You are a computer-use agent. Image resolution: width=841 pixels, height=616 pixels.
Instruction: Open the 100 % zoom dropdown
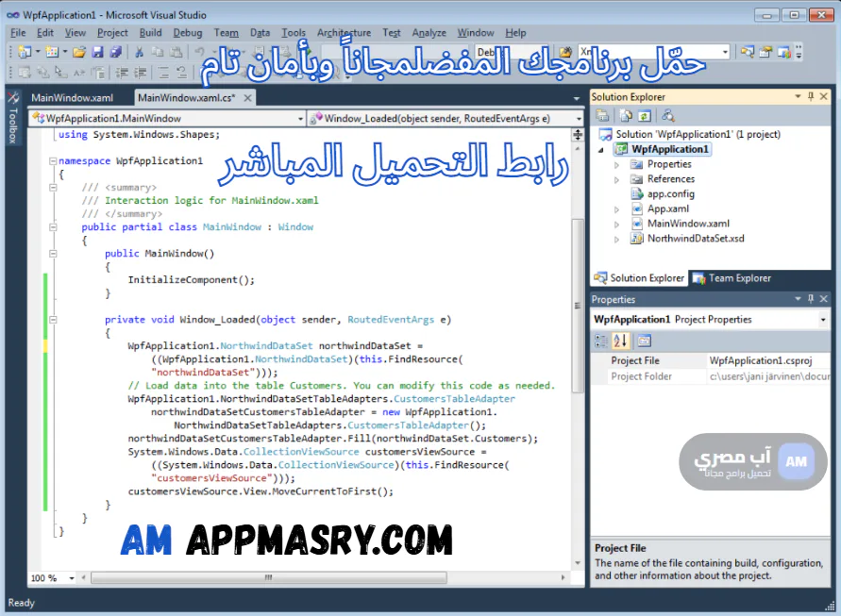click(x=72, y=578)
